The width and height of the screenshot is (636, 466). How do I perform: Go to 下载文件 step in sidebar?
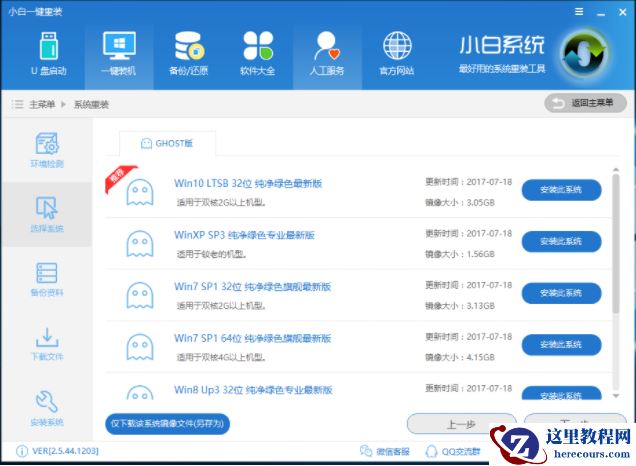click(47, 344)
